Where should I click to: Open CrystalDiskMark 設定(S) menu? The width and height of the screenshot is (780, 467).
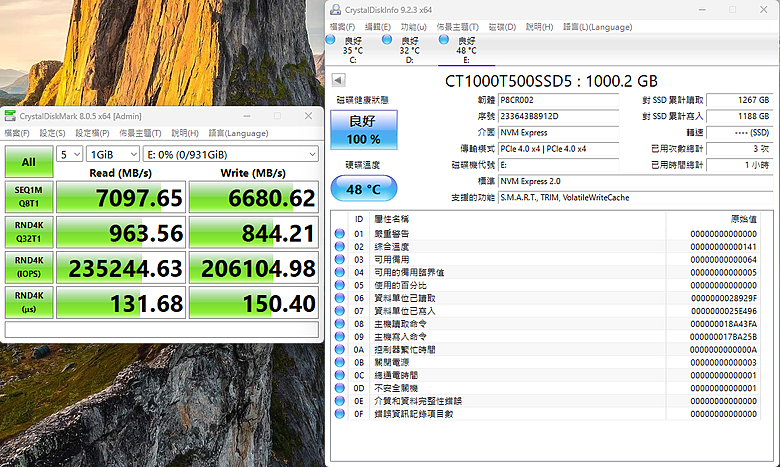tap(52, 133)
